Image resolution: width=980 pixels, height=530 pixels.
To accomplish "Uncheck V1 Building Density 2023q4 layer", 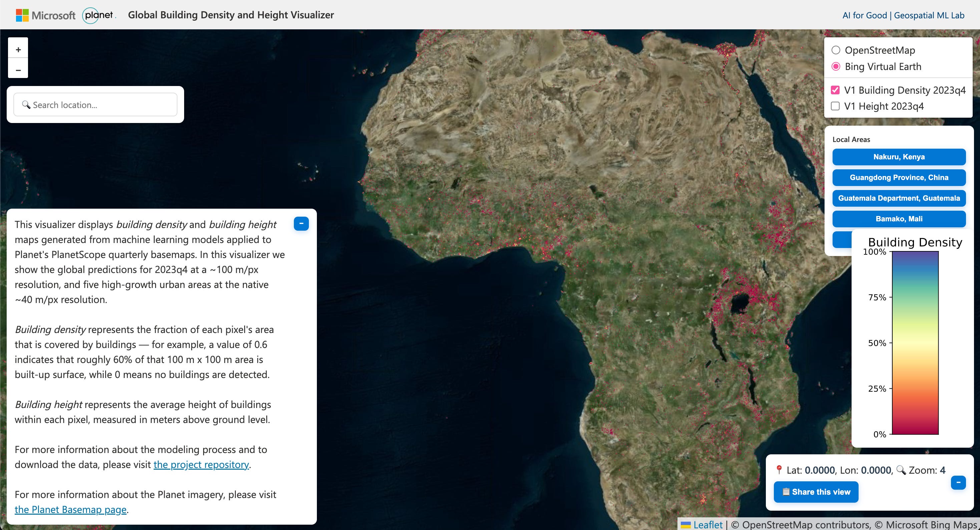I will [x=835, y=90].
